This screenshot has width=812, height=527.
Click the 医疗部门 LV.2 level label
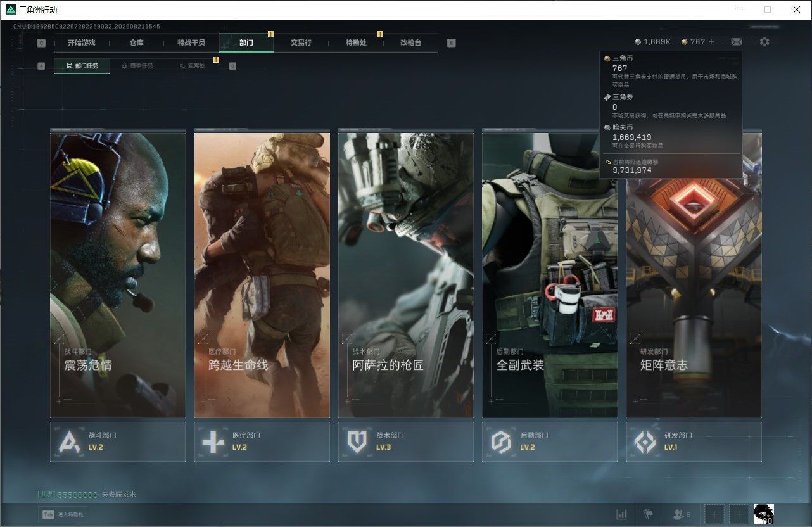coord(239,447)
